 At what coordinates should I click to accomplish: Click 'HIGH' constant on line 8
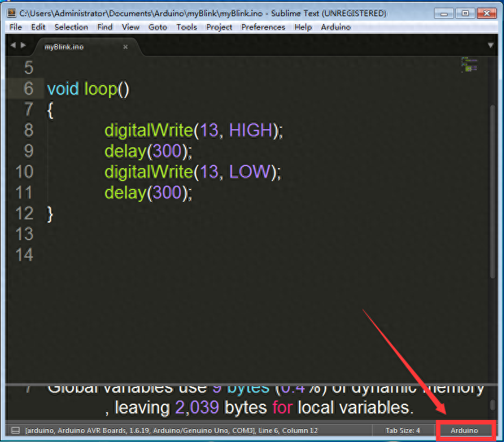(251, 130)
